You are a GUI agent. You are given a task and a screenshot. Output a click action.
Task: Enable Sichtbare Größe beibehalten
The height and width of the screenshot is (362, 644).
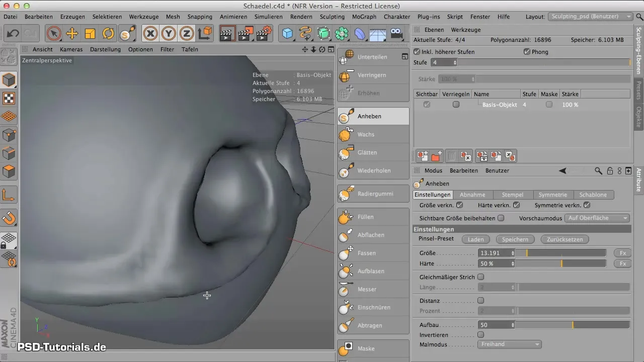point(501,218)
